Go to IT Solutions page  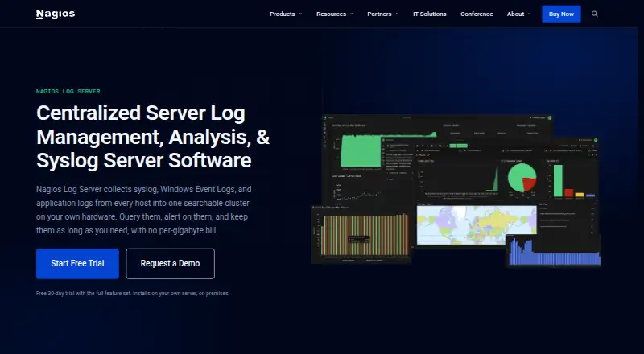coord(430,14)
